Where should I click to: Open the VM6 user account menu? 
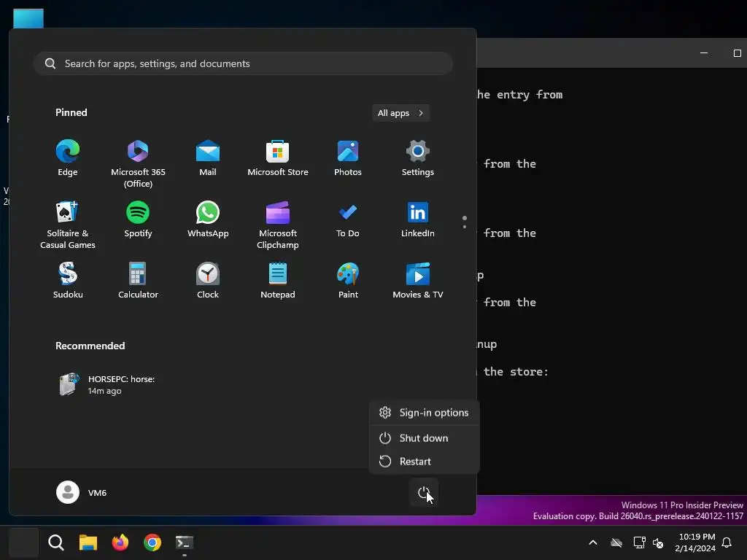(x=82, y=492)
